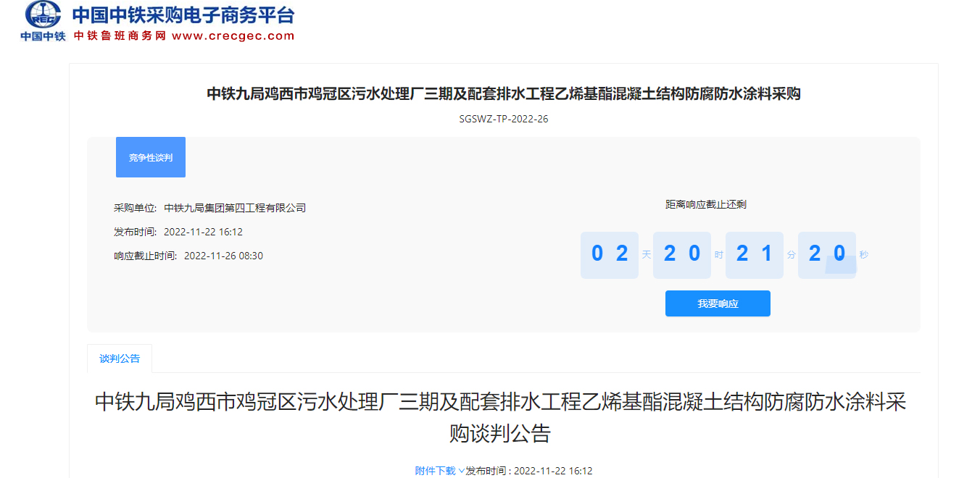The width and height of the screenshot is (980, 478).
Task: Click the chevron next to 附件下载
Action: point(461,471)
